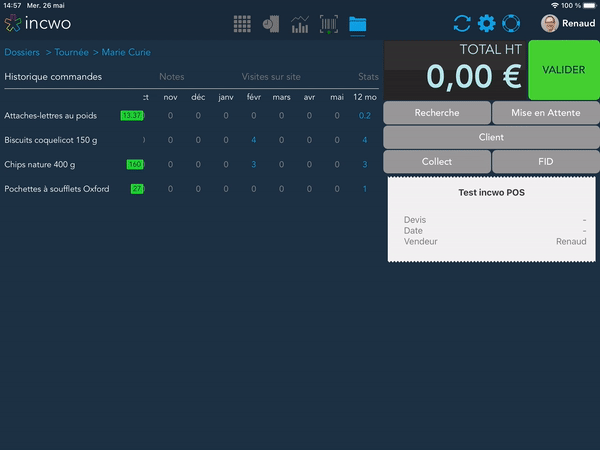The image size is (600, 450).
Task: Click 12 mo total 0.2 for Attaches-lettres
Action: coord(365,116)
